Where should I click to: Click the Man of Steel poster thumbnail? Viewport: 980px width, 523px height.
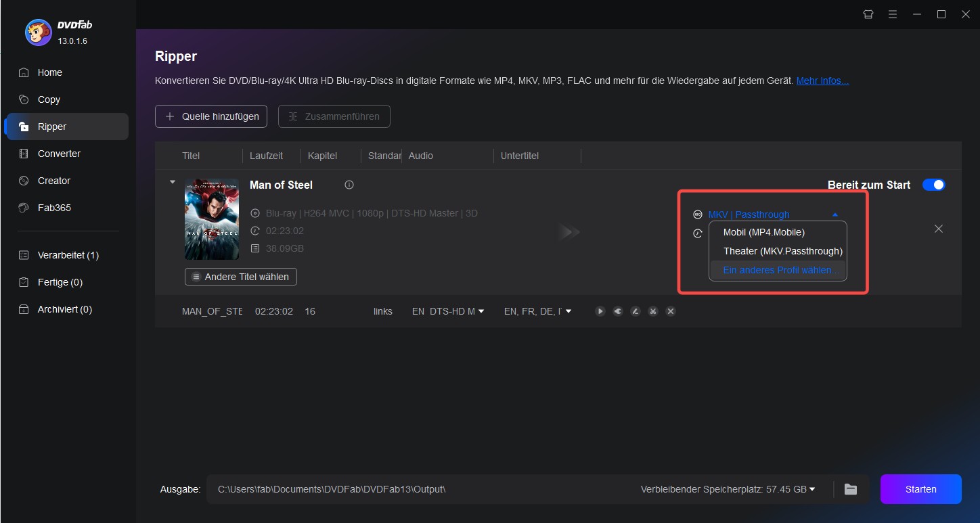[x=212, y=219]
